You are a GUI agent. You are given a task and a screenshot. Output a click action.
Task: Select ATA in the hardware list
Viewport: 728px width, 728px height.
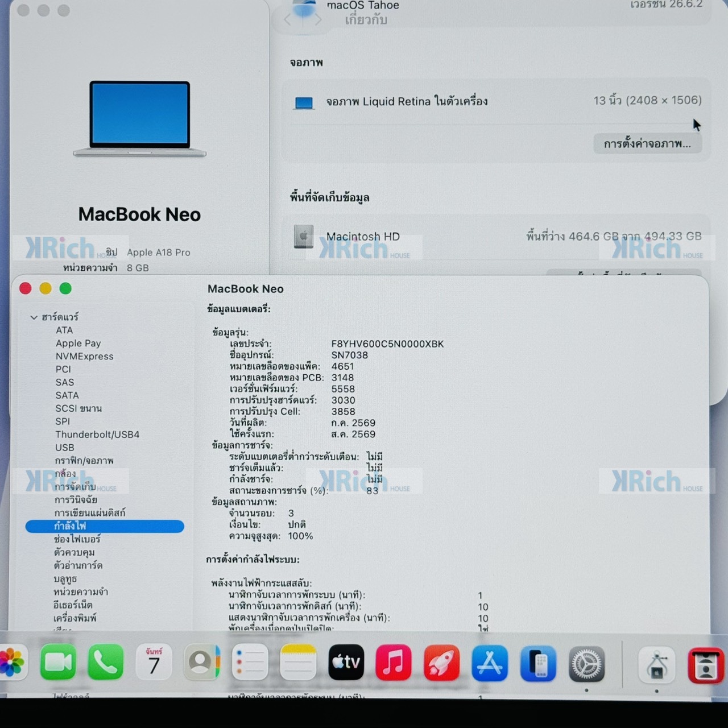coord(64,330)
